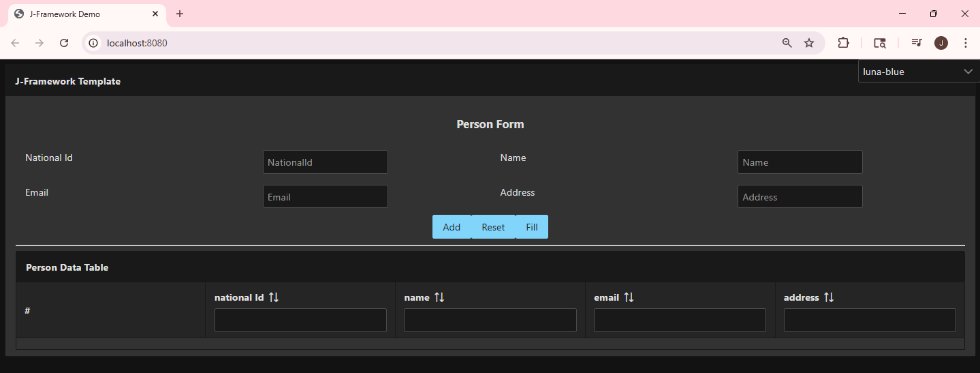Screen dimensions: 980x373
Task: Sort the table by email column icon
Action: point(629,297)
